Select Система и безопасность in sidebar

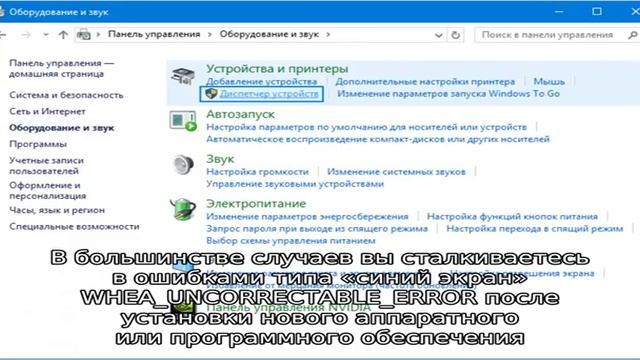66,95
